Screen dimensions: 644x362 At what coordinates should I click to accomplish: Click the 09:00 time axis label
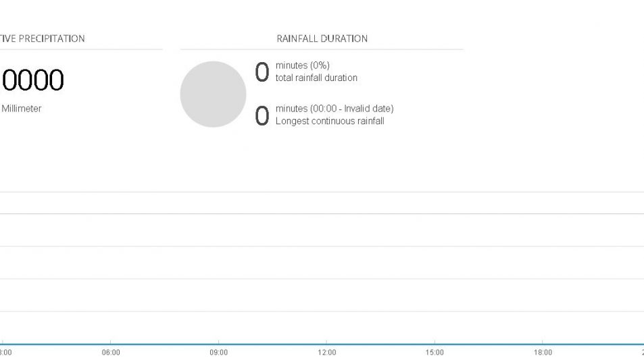pos(219,352)
